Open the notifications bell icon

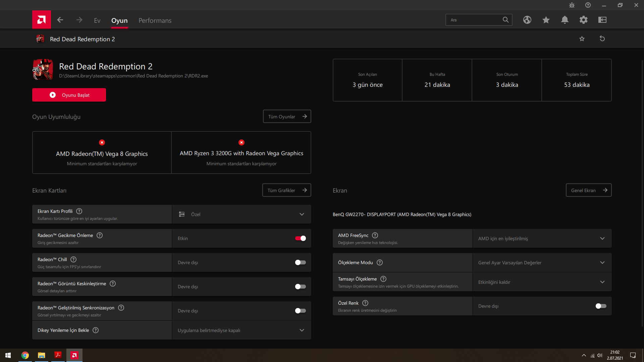565,20
